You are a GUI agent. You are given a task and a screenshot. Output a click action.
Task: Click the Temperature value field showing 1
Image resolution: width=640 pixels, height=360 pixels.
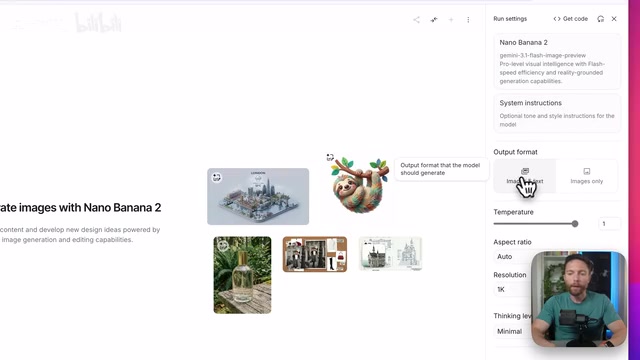pos(609,224)
